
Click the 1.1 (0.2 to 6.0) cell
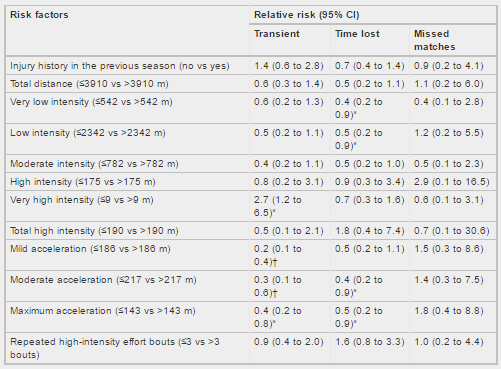tap(448, 84)
